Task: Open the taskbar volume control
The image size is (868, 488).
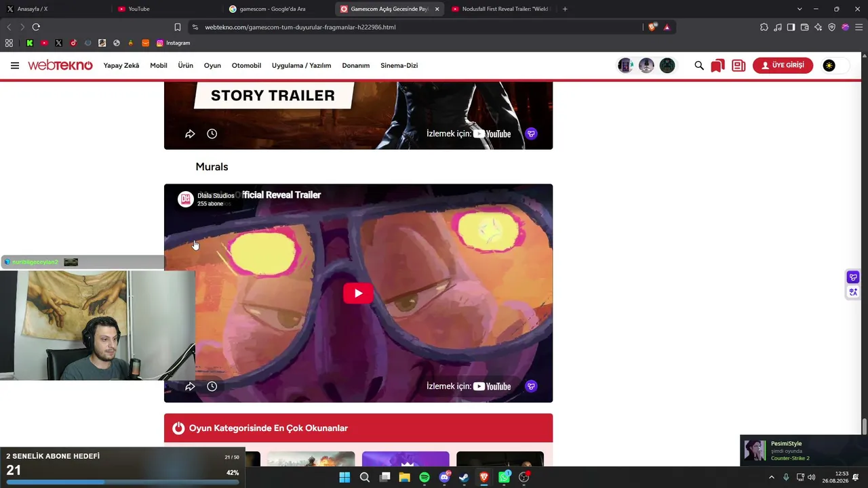Action: coord(812,477)
